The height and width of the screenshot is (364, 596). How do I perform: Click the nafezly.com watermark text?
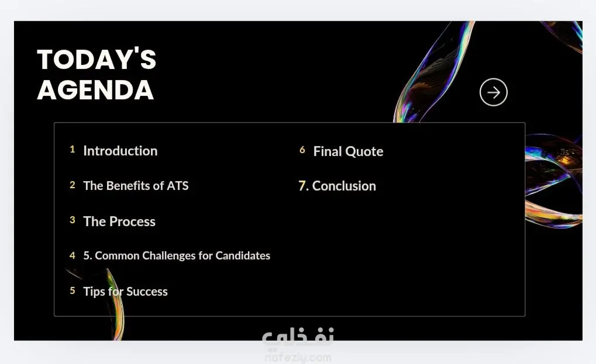[298, 358]
